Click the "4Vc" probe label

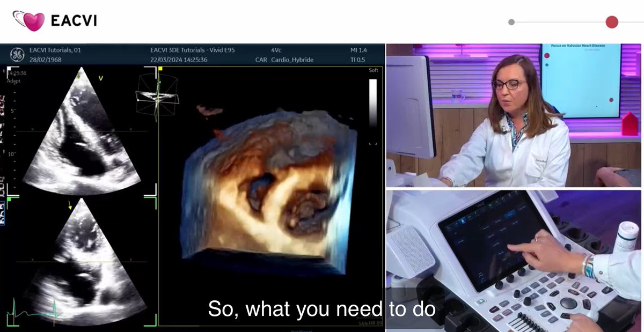[277, 50]
